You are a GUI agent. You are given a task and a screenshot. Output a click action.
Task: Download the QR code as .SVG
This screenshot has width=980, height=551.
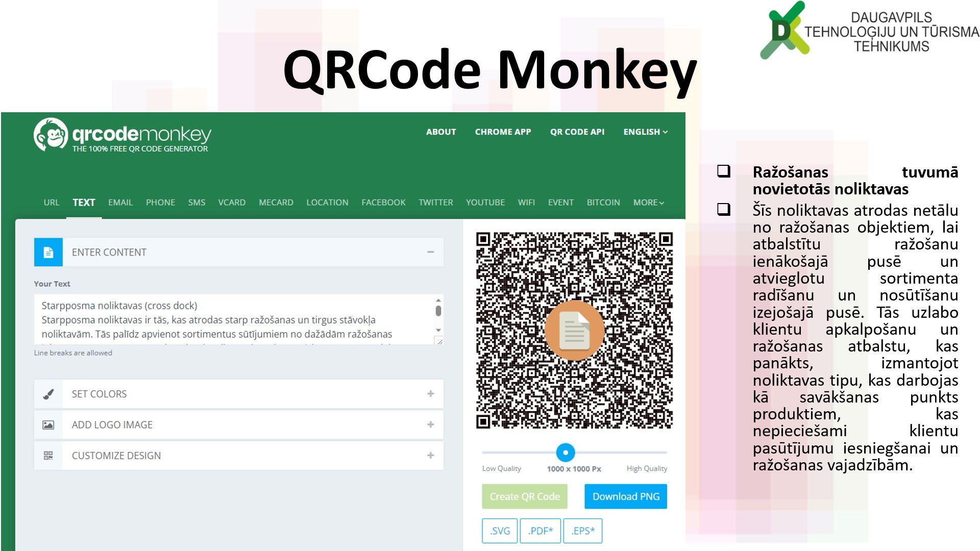point(500,531)
